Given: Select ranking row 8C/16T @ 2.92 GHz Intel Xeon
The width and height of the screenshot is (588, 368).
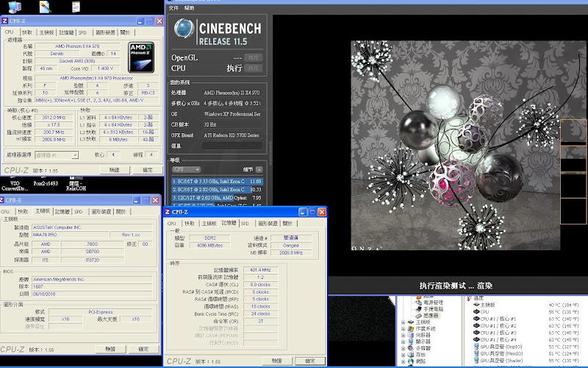Looking at the screenshot, I should 217,190.
